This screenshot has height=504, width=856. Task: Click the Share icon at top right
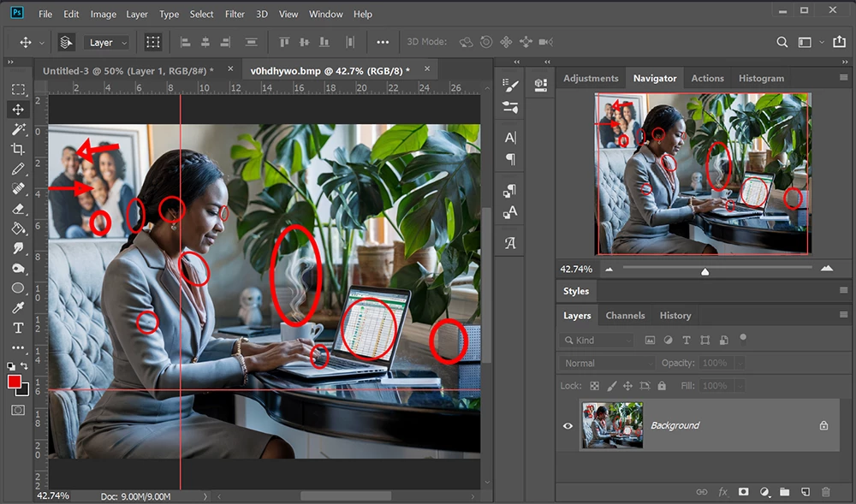point(840,41)
